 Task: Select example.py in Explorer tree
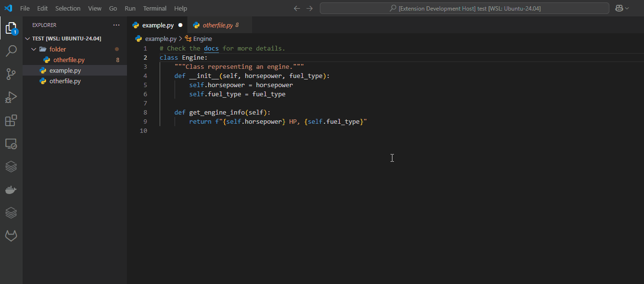pos(75,70)
